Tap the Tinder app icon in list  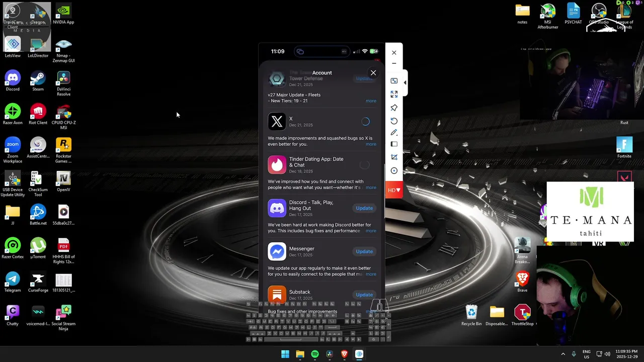click(277, 164)
